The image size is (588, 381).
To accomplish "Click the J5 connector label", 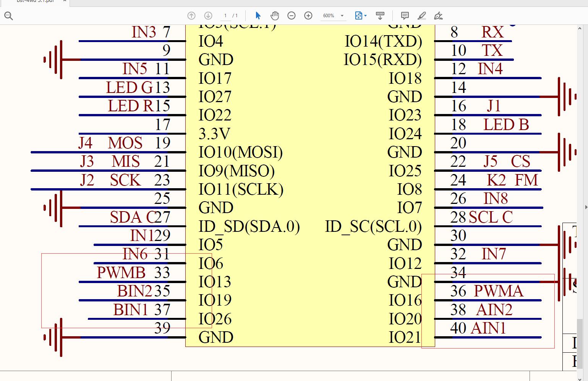I will click(491, 161).
